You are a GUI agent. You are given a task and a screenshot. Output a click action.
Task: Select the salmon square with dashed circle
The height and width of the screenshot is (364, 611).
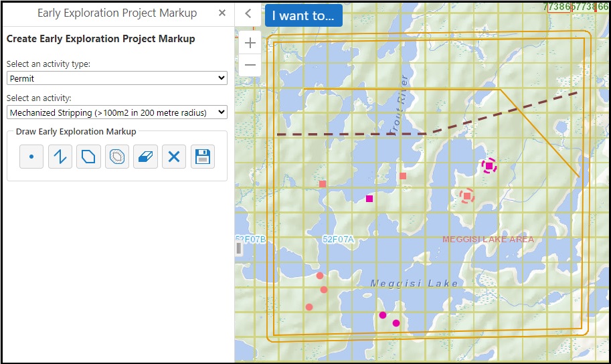click(x=467, y=195)
